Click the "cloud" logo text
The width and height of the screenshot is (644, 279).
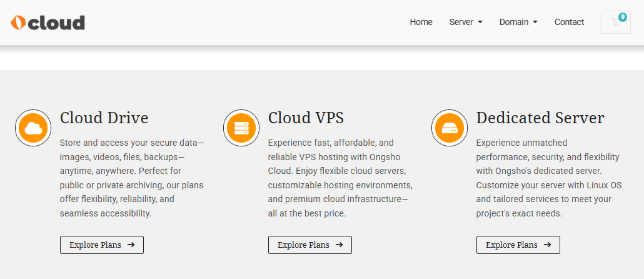tap(57, 23)
